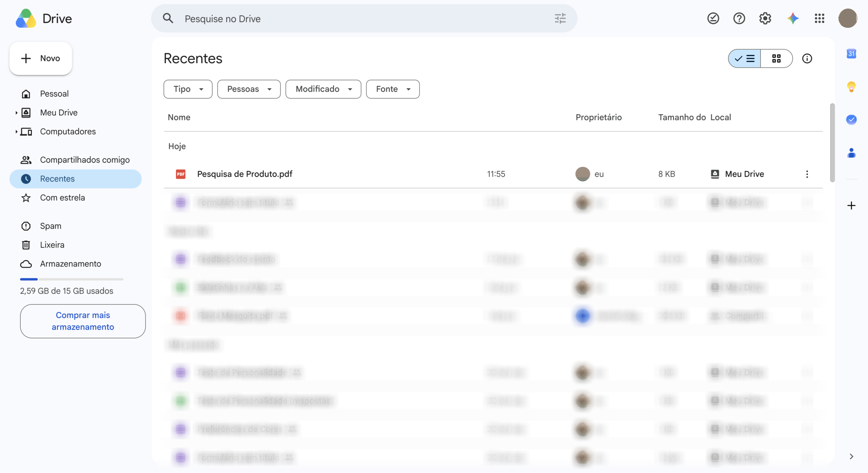Open advanced search filter options icon
Screen dimensions: 868x473
560,18
